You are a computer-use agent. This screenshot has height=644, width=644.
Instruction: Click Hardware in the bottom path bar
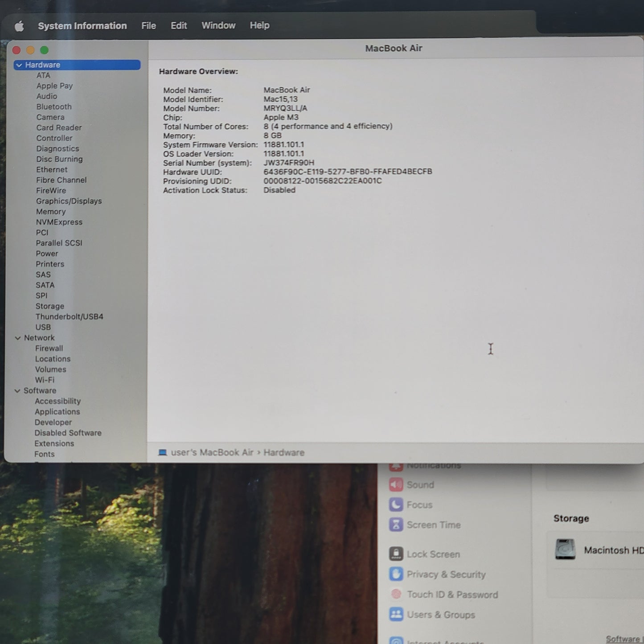coord(284,453)
